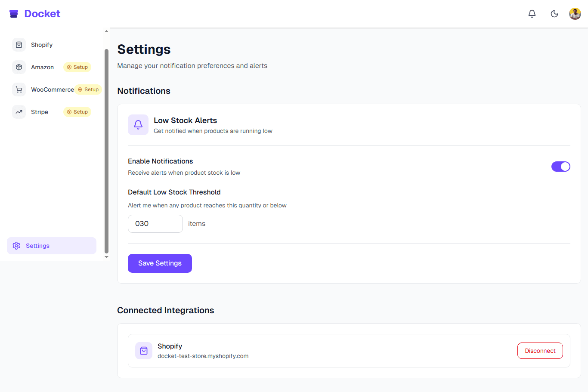The height and width of the screenshot is (392, 588).
Task: Click the Settings gear icon
Action: coord(16,245)
